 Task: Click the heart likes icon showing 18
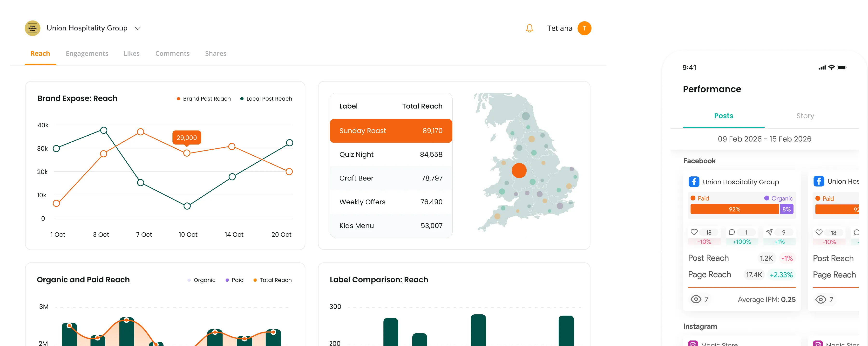click(694, 232)
